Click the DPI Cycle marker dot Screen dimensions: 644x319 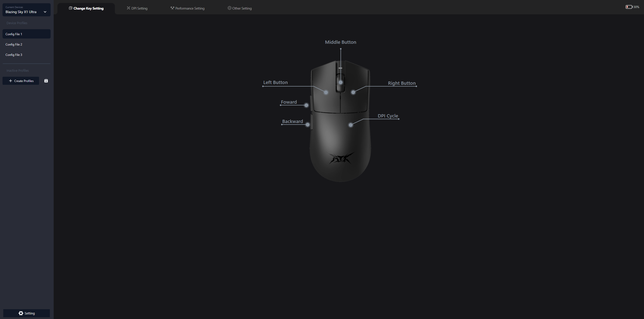point(351,125)
